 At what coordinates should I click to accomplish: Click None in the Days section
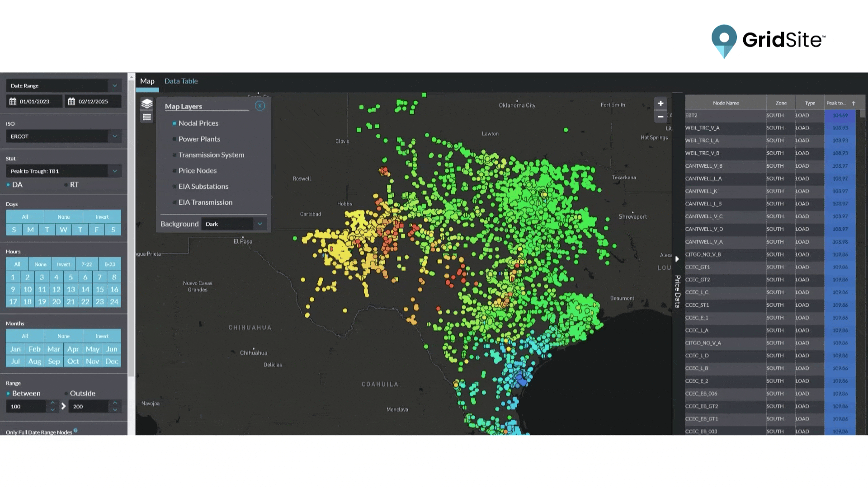click(64, 216)
